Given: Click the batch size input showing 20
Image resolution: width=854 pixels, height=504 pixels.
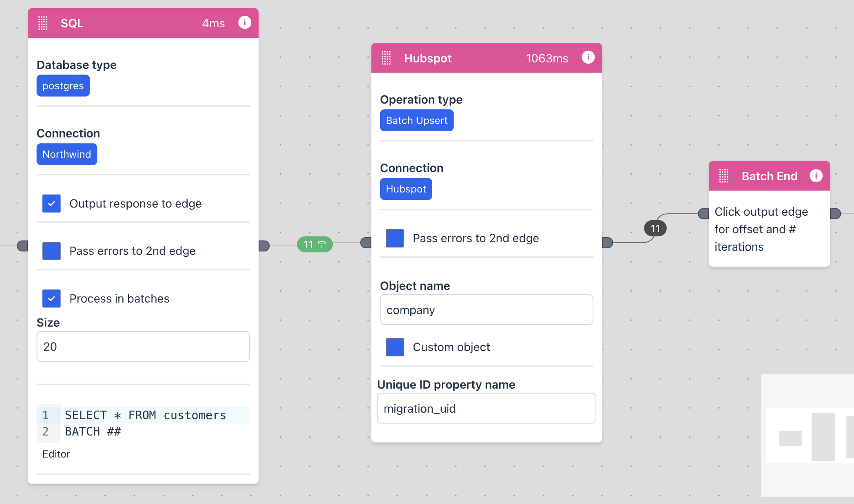Looking at the screenshot, I should pyautogui.click(x=142, y=346).
